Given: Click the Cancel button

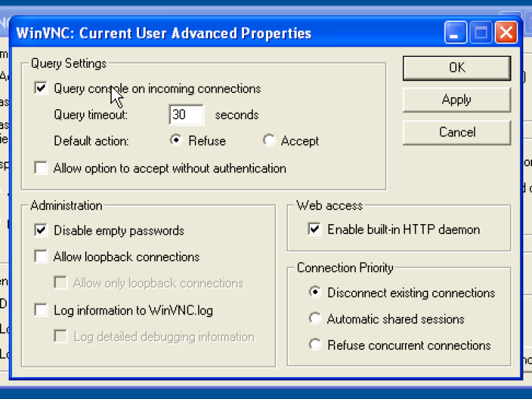Looking at the screenshot, I should (x=457, y=132).
